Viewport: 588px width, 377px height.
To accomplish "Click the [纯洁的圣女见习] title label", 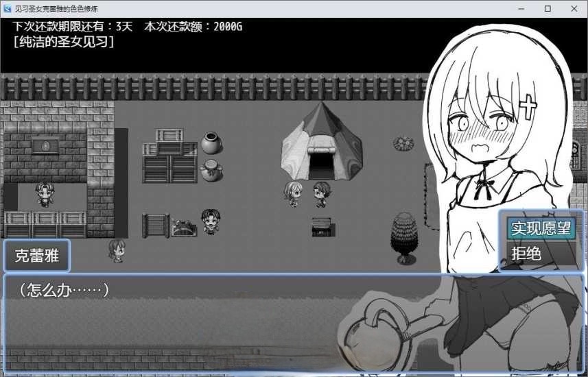I will (x=63, y=41).
